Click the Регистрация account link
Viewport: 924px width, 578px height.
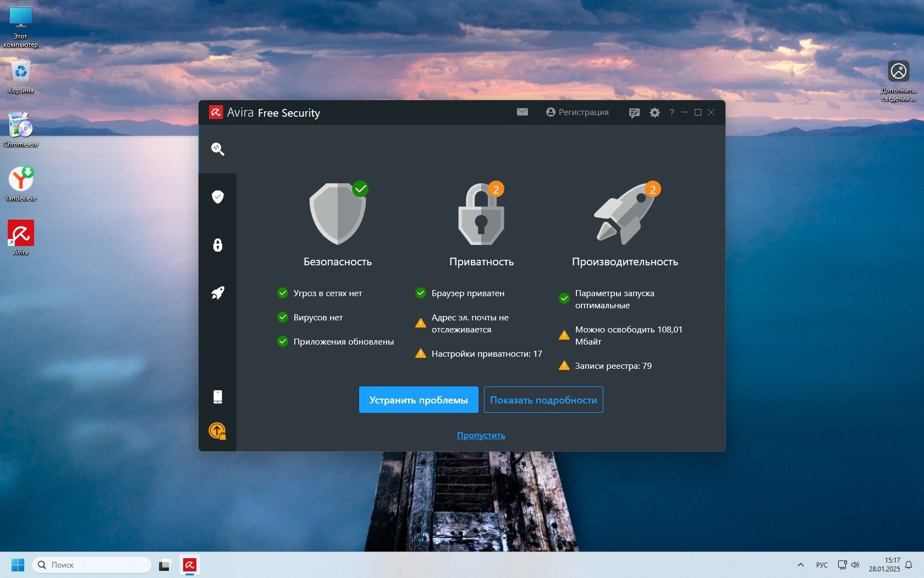(x=577, y=112)
